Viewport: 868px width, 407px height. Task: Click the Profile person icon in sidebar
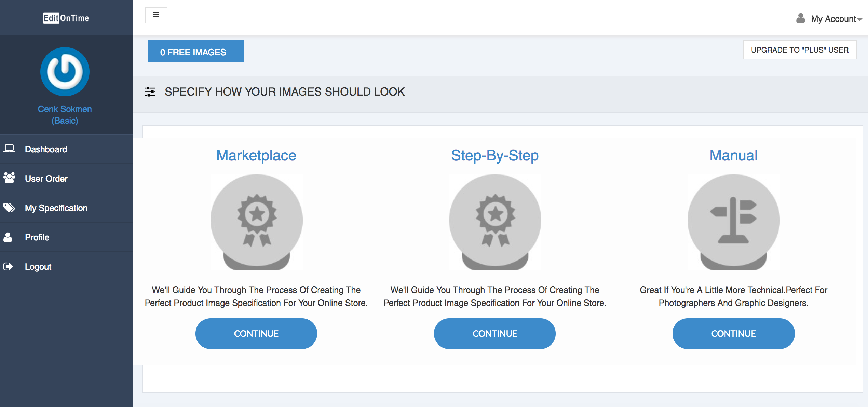click(8, 237)
